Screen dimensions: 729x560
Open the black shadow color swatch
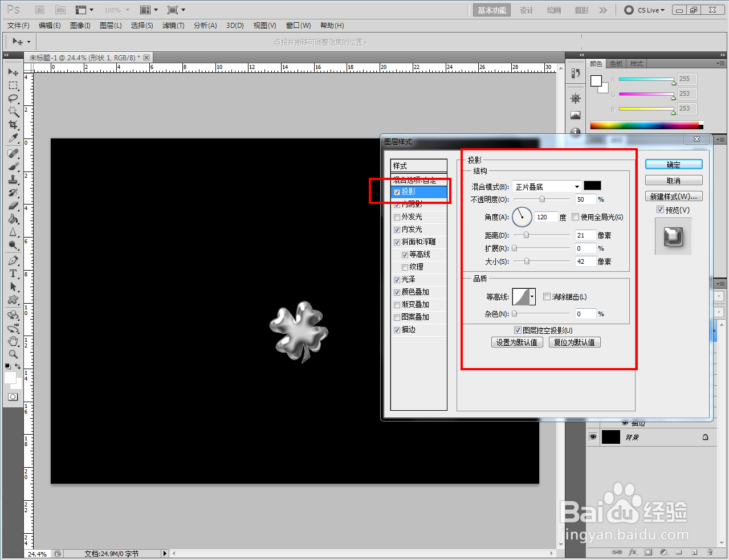(592, 186)
